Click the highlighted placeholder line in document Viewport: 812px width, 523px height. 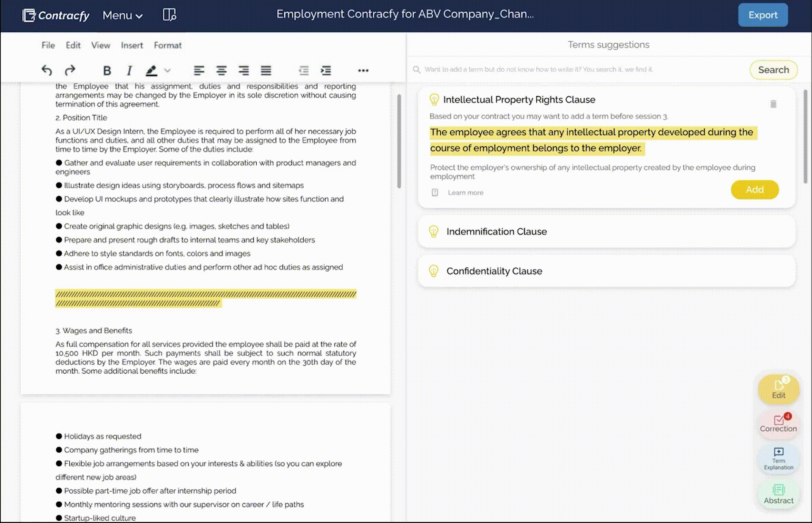click(206, 298)
